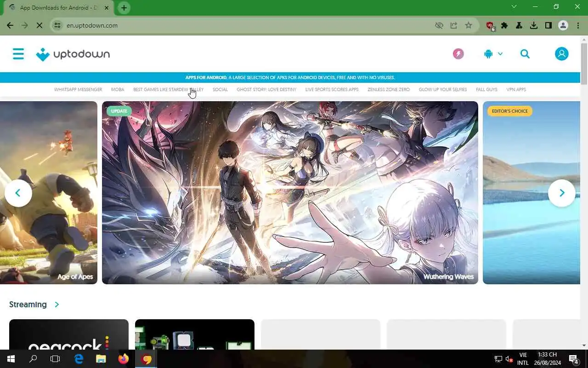Launch Firefox from the taskbar
The height and width of the screenshot is (368, 588).
point(123,359)
